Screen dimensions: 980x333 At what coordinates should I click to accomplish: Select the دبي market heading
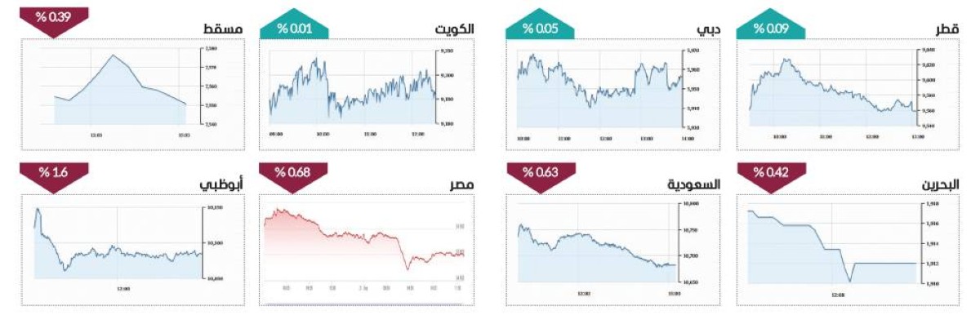point(709,29)
